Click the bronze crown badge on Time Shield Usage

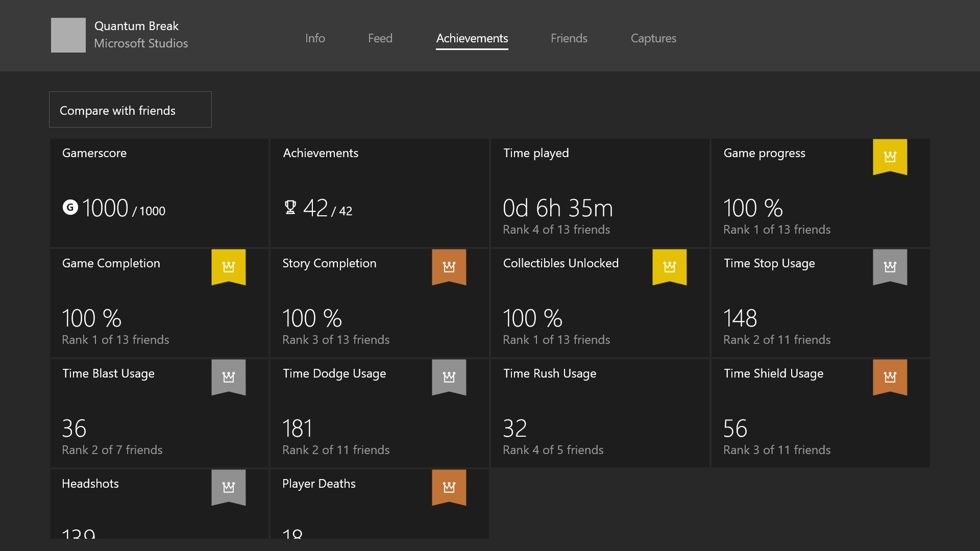click(x=890, y=377)
